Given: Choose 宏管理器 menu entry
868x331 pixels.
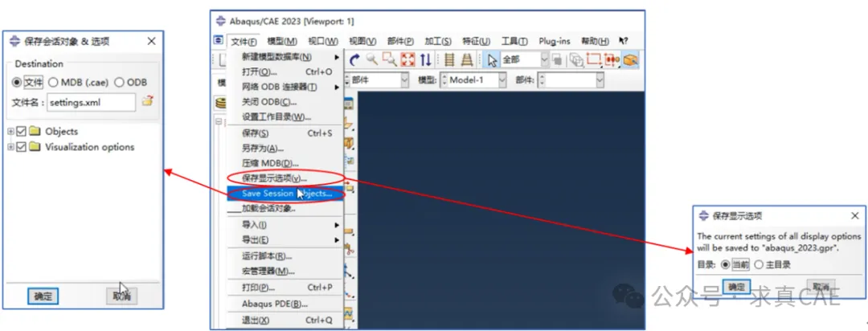Looking at the screenshot, I should pyautogui.click(x=285, y=272).
